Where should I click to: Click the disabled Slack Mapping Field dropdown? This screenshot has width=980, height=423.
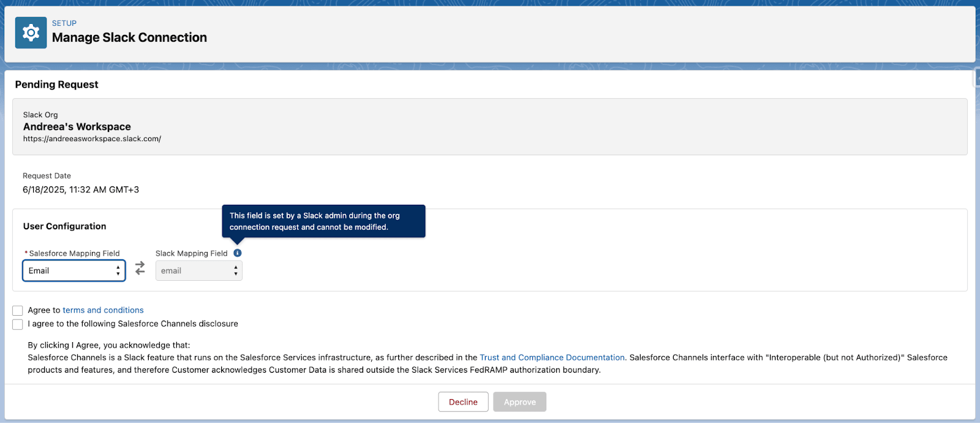198,270
